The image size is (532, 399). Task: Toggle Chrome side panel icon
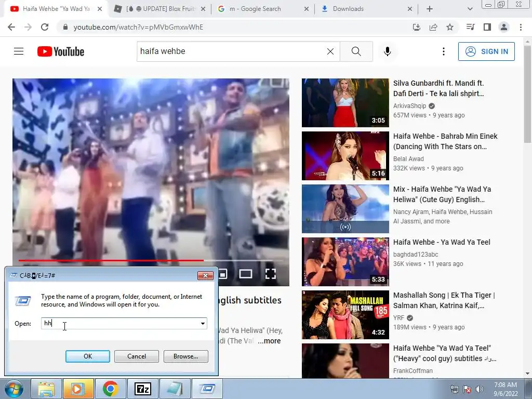pyautogui.click(x=487, y=27)
